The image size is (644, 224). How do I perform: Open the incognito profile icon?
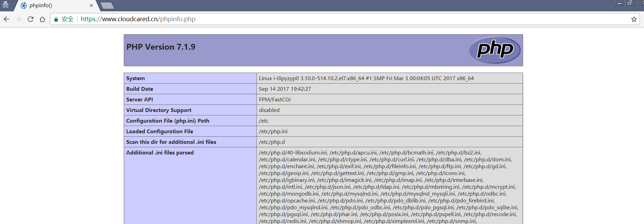click(5, 5)
